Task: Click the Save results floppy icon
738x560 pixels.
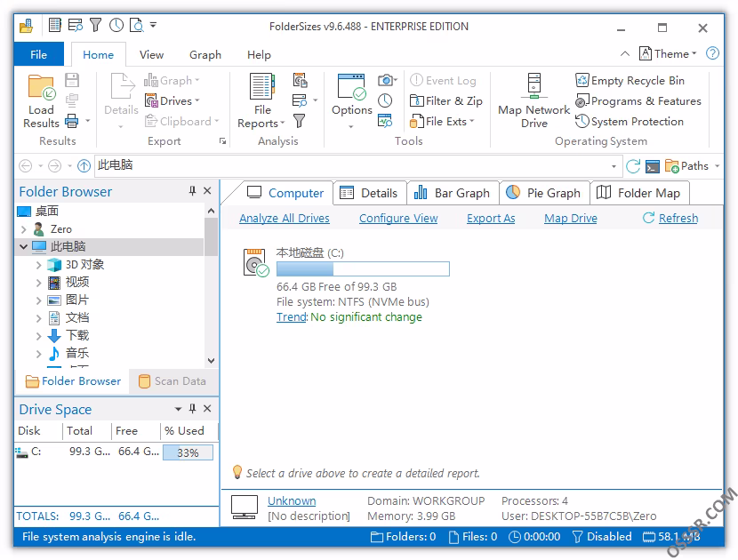Action: coord(72,80)
